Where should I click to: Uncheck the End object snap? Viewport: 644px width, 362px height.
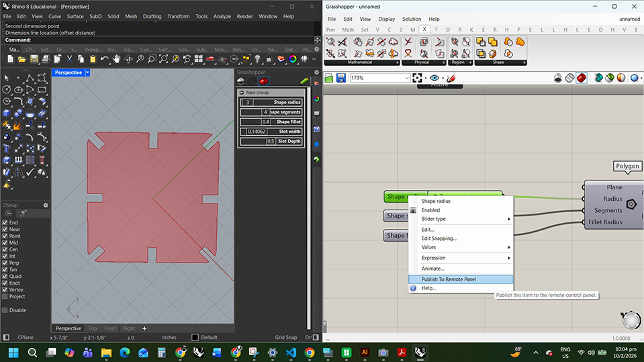[5, 222]
